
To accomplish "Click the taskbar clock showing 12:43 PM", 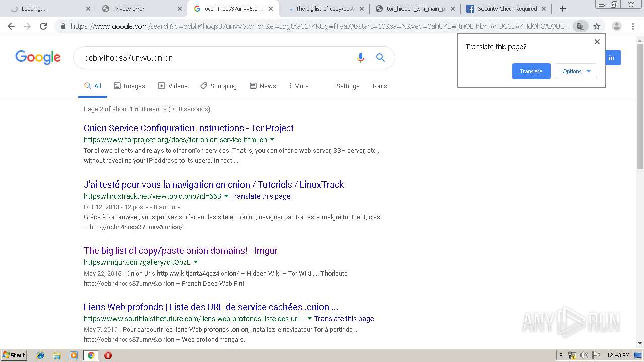I will point(618,355).
